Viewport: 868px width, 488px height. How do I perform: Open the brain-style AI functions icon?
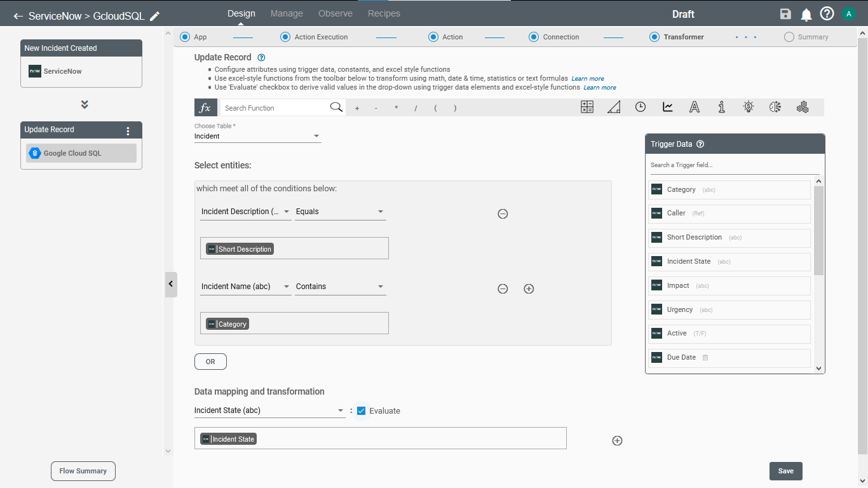tap(775, 107)
